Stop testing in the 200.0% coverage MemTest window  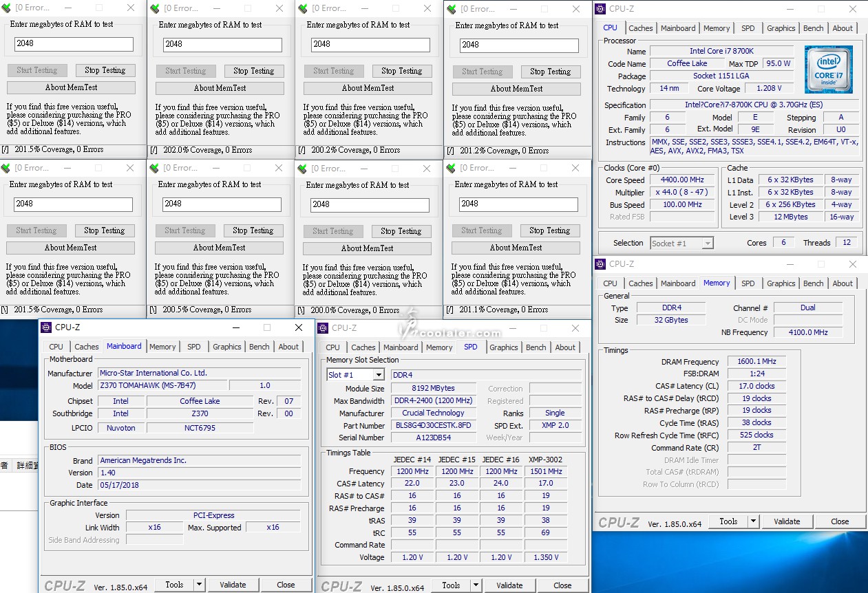[401, 231]
